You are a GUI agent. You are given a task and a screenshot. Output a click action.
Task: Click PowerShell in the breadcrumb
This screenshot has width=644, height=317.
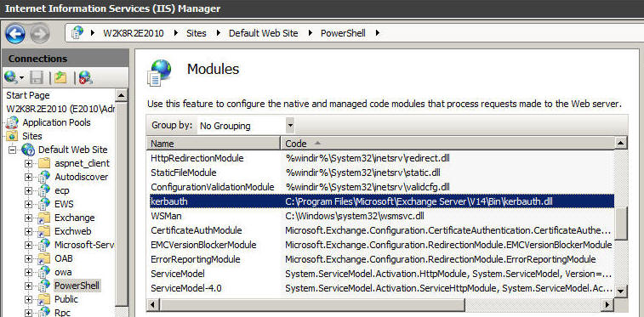tap(343, 33)
